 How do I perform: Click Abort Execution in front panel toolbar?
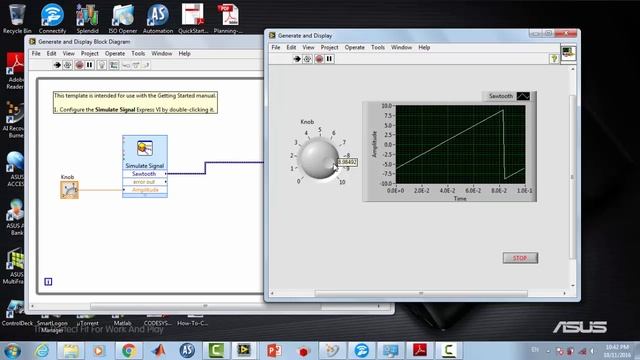click(x=319, y=59)
